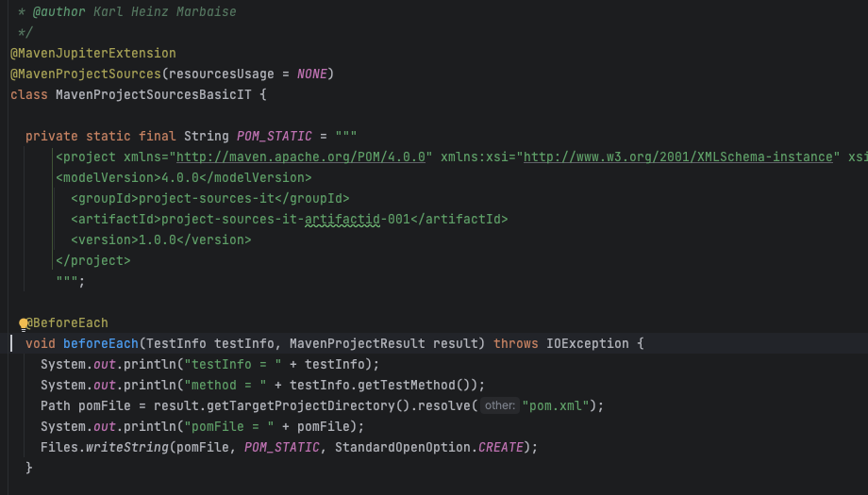Open the www.w3.org XMLSchema-instance link
This screenshot has width=868, height=495.
pyautogui.click(x=677, y=157)
